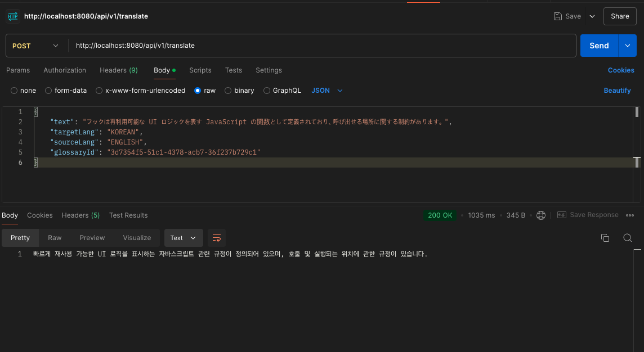Image resolution: width=644 pixels, height=352 pixels.
Task: Toggle word wrap in the response viewer
Action: pos(217,238)
